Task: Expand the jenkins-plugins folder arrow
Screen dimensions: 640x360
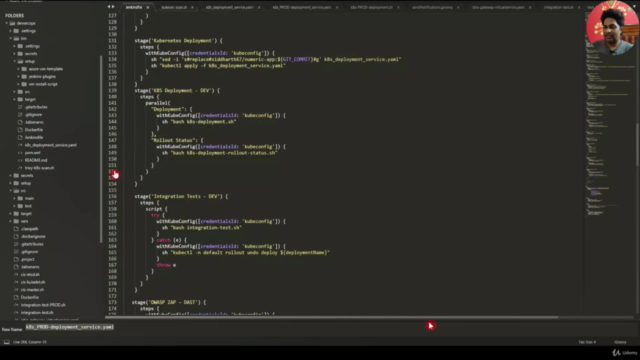Action: click(x=19, y=77)
